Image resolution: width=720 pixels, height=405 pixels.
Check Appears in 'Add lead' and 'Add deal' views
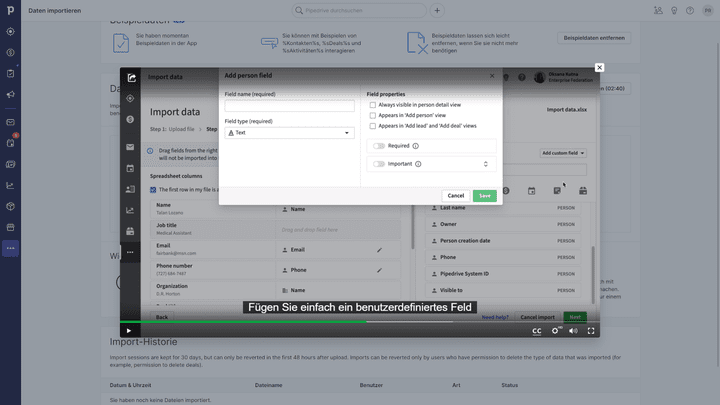pos(372,126)
